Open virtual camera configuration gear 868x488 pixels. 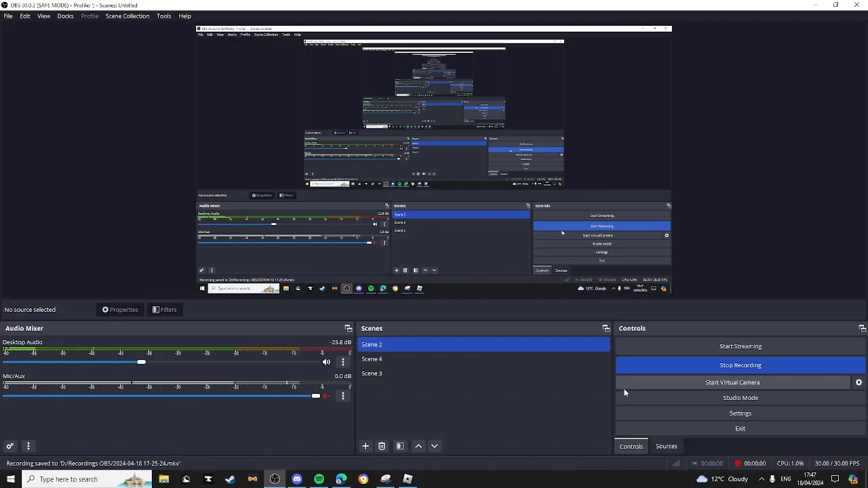[x=859, y=382]
